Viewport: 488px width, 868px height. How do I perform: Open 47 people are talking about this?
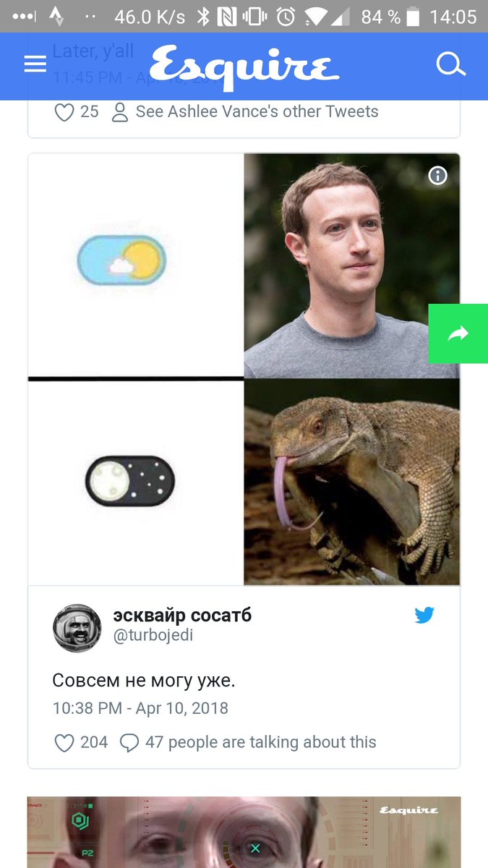click(260, 742)
